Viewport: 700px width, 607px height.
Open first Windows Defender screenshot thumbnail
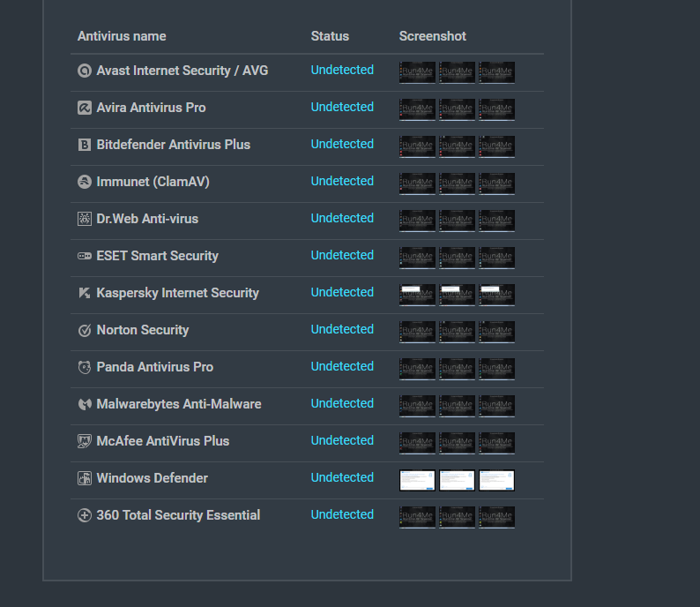[417, 480]
